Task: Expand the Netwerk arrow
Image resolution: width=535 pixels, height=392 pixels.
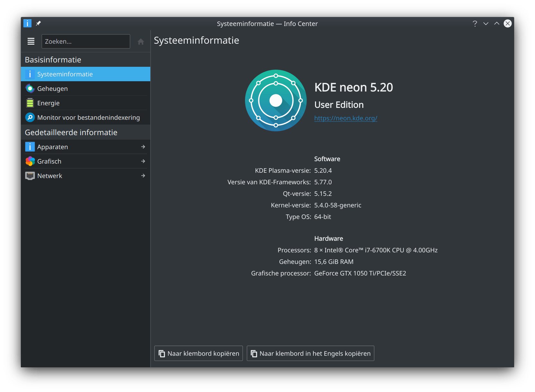Action: (x=143, y=176)
